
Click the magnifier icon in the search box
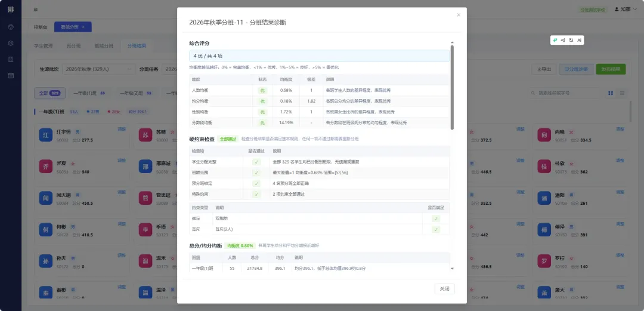point(534,93)
